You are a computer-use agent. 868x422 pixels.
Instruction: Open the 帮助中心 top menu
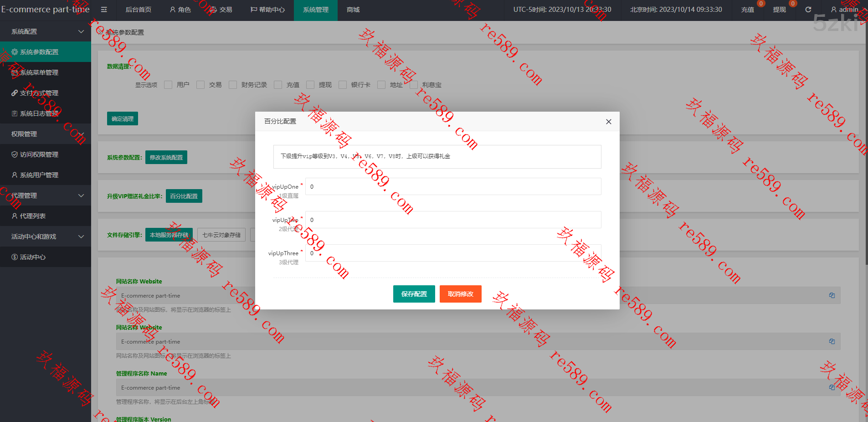click(x=267, y=10)
